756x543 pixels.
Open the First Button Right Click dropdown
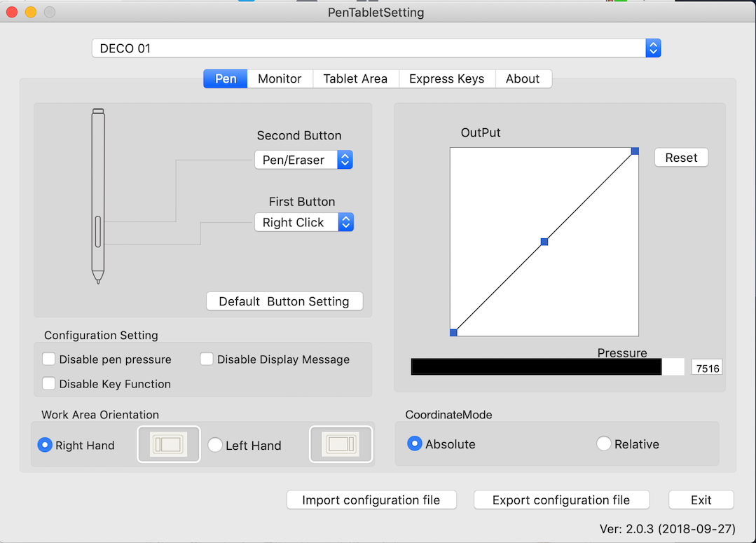[304, 222]
